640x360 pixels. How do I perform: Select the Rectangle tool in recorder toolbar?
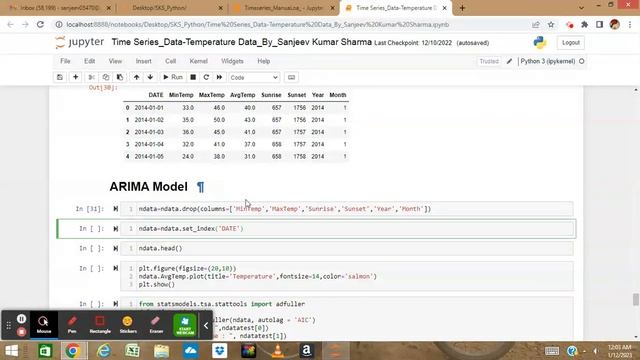click(100, 324)
